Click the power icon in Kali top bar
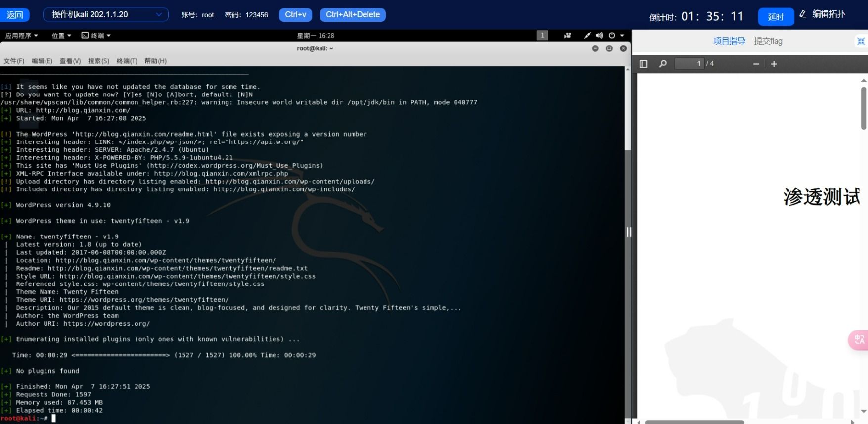This screenshot has width=868, height=424. tap(612, 35)
